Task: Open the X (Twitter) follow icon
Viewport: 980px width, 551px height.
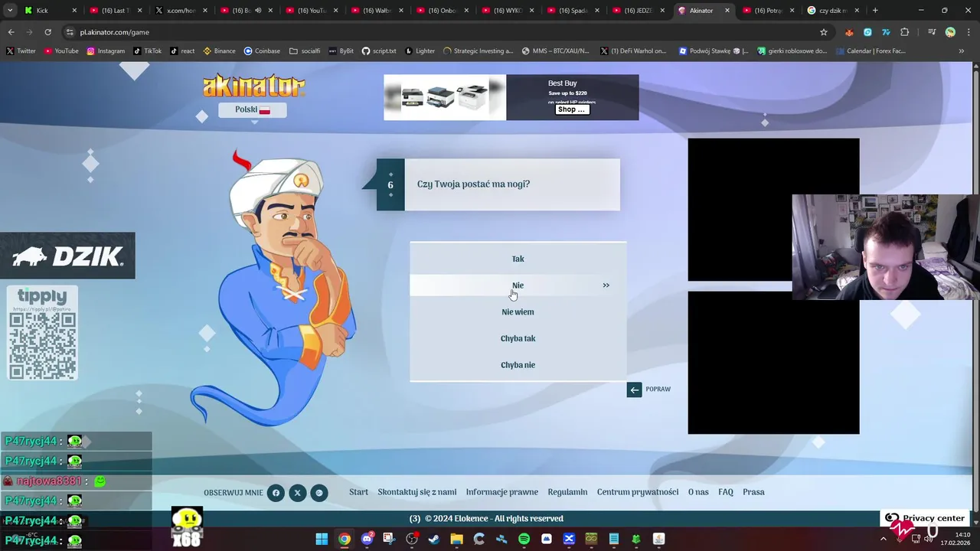Action: click(x=297, y=493)
